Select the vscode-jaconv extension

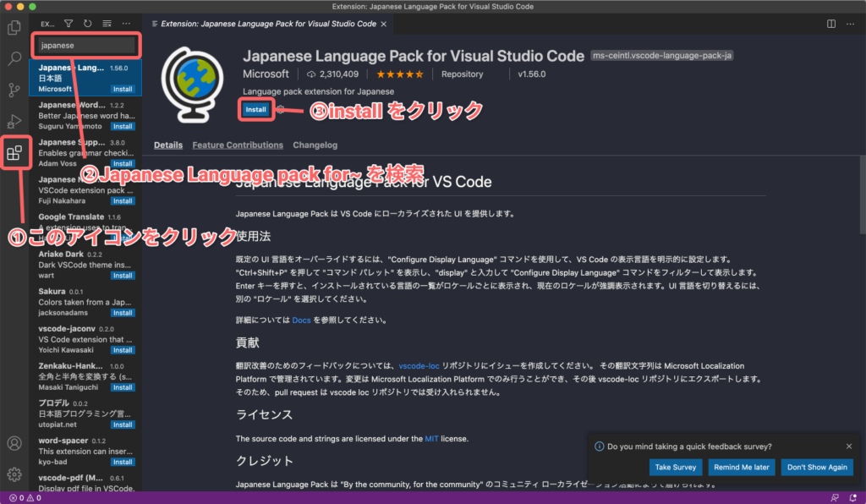85,339
